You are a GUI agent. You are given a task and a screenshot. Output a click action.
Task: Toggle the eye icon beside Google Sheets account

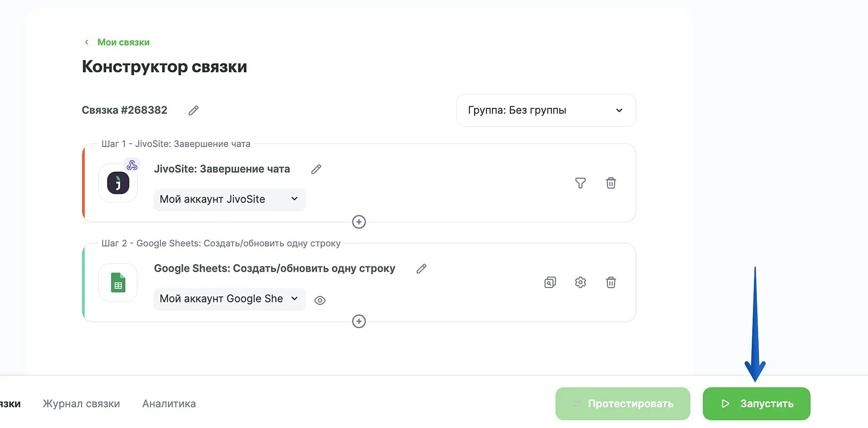[320, 301]
